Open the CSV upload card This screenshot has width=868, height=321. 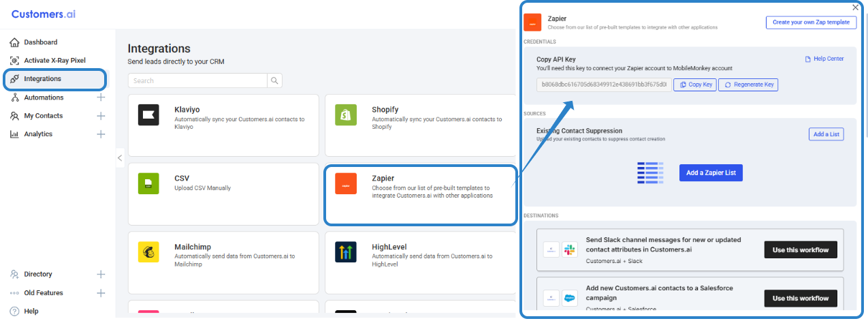point(223,194)
